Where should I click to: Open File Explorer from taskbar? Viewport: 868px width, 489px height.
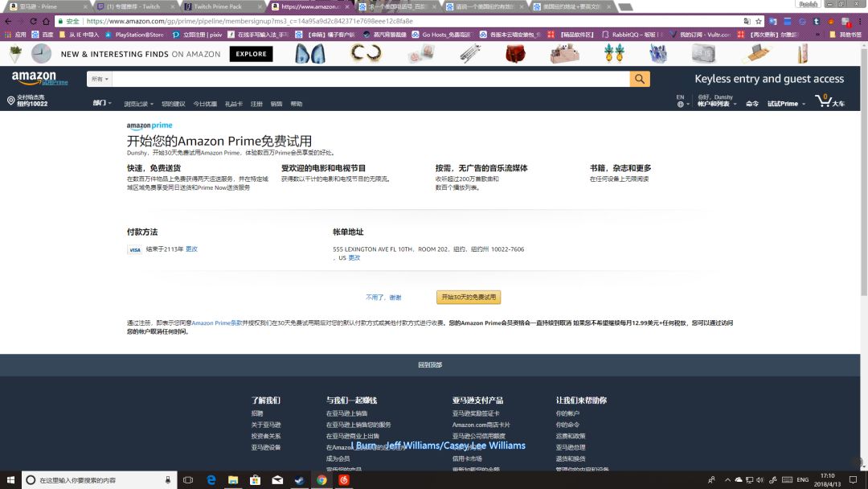click(233, 479)
